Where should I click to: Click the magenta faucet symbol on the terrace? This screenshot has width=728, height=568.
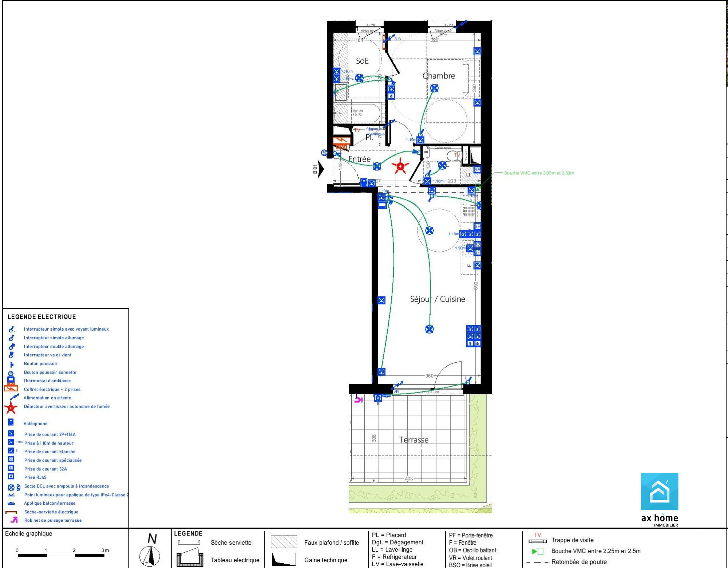point(359,400)
